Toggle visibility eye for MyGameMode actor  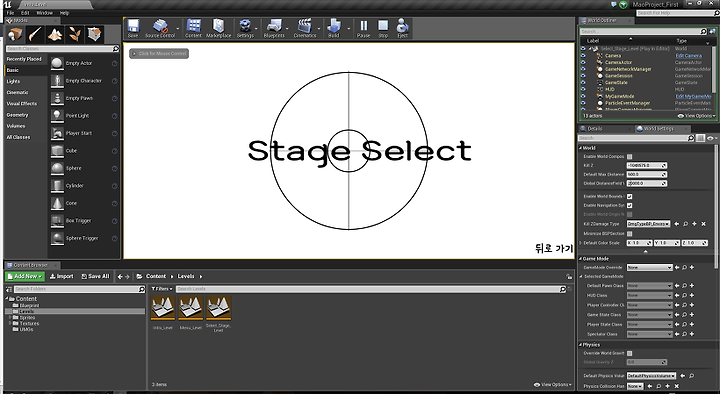coord(583,96)
